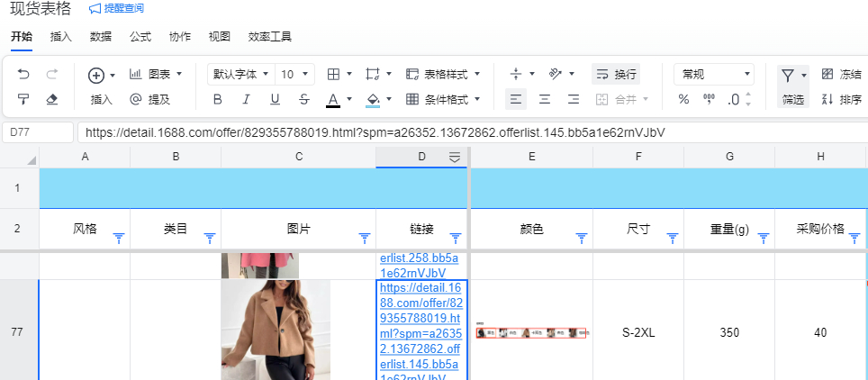
Task: Expand the 常规 number format dropdown
Action: (x=715, y=74)
